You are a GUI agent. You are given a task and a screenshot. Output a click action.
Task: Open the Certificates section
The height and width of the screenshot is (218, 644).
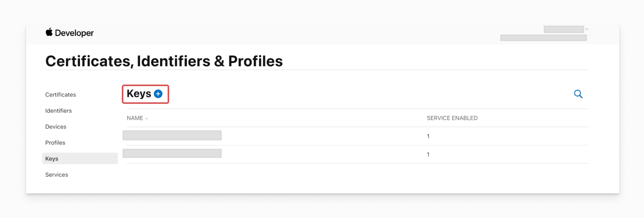[60, 95]
